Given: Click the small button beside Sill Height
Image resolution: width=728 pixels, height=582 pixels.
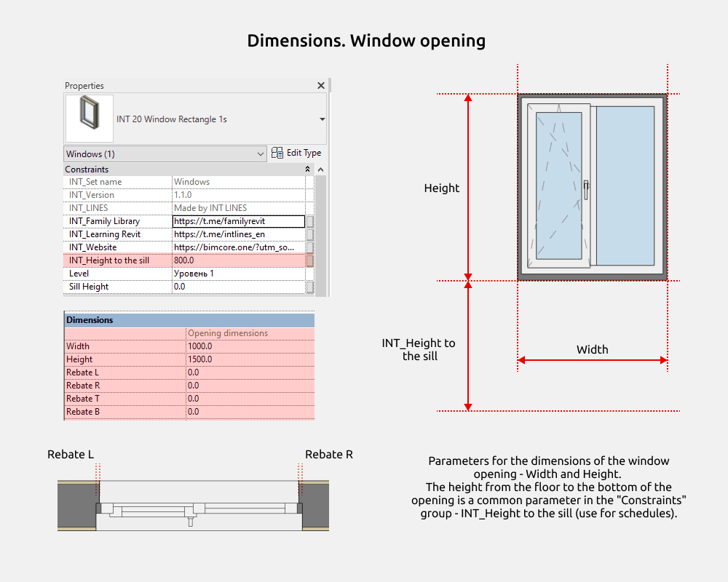Looking at the screenshot, I should 309,287.
